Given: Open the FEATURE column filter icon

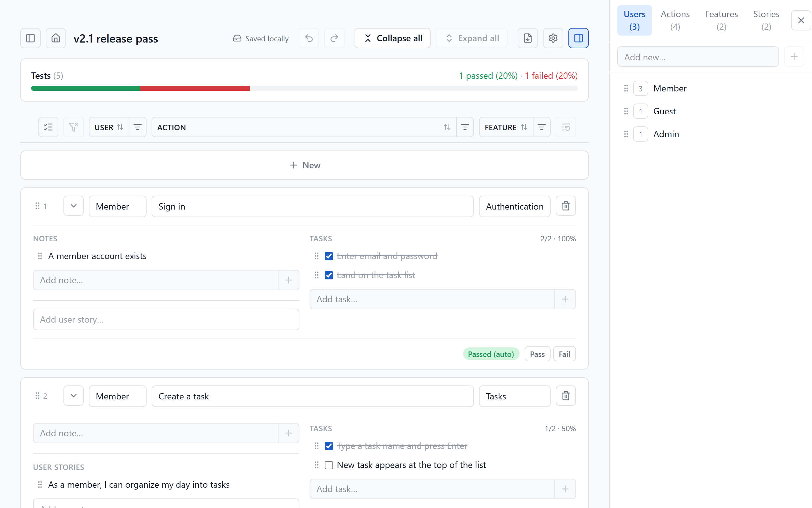Looking at the screenshot, I should point(541,127).
